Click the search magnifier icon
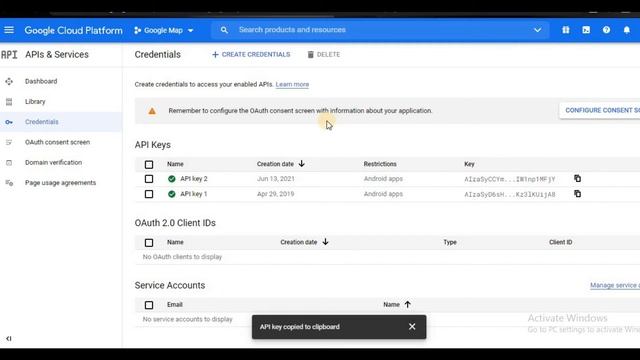 tap(224, 30)
